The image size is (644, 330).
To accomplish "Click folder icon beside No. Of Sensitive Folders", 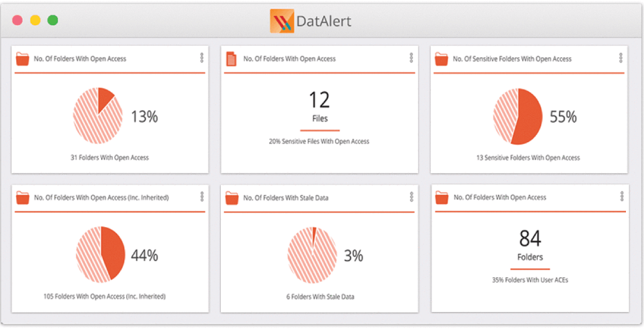I will point(442,59).
